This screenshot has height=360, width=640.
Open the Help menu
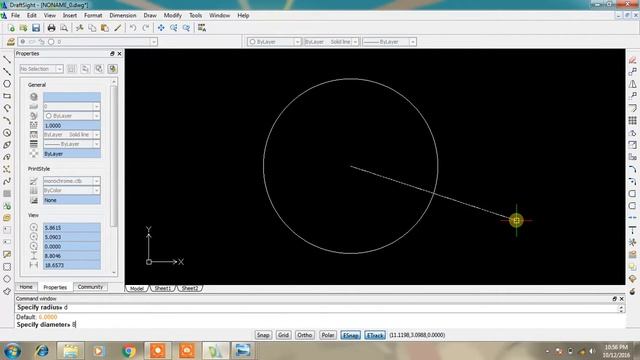tap(243, 16)
